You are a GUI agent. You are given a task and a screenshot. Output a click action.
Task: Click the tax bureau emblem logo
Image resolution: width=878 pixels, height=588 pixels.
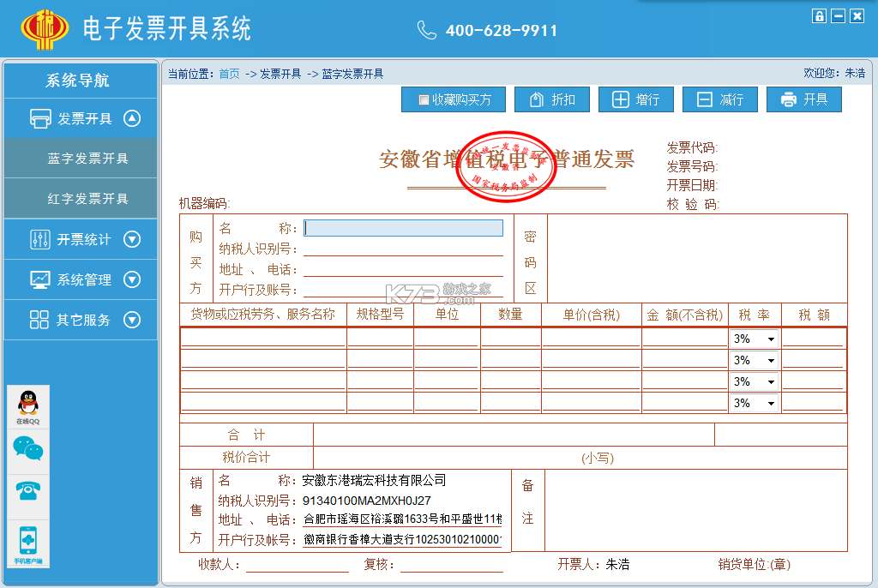(x=45, y=29)
